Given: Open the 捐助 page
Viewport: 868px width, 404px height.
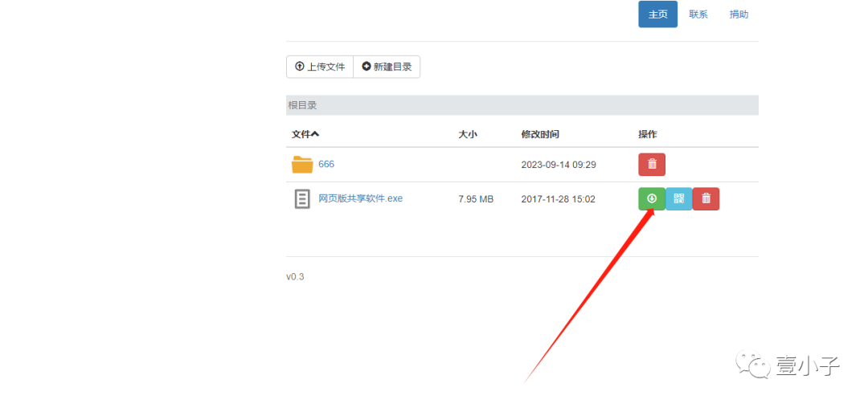Looking at the screenshot, I should (739, 14).
